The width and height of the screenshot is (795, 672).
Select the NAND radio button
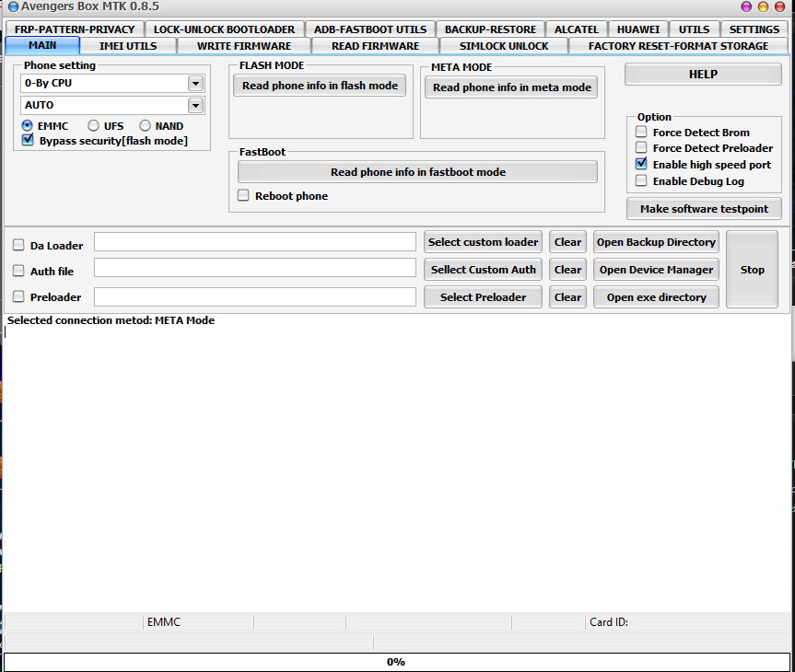tap(145, 126)
